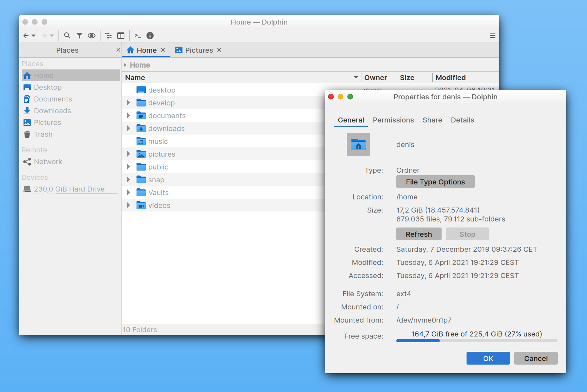Open the Share tab in Properties
This screenshot has height=392, width=587.
432,120
